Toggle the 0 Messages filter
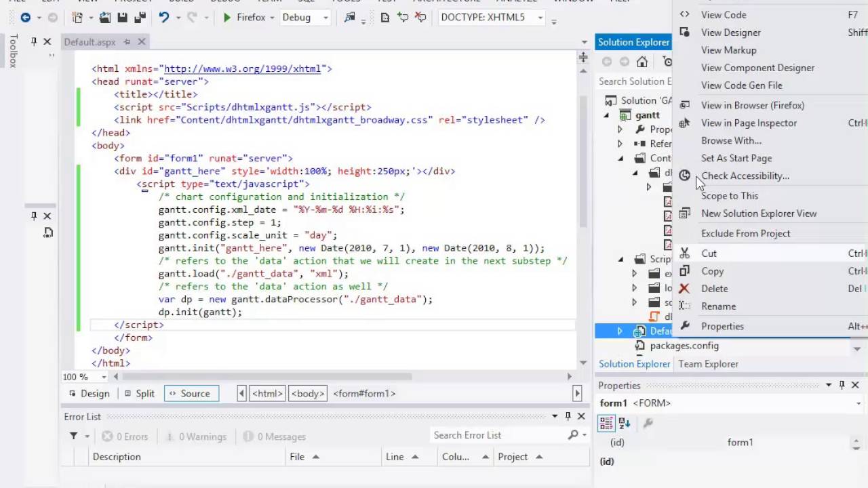 click(x=275, y=436)
